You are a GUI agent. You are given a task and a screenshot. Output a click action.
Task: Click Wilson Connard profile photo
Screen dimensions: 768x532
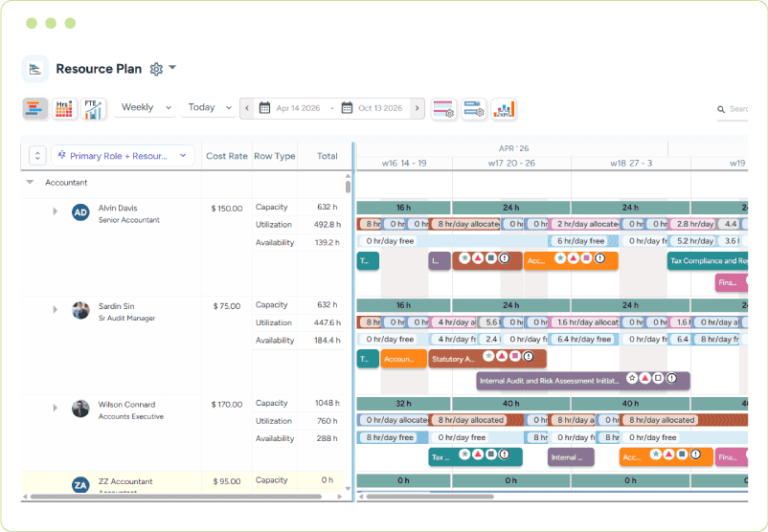point(80,409)
